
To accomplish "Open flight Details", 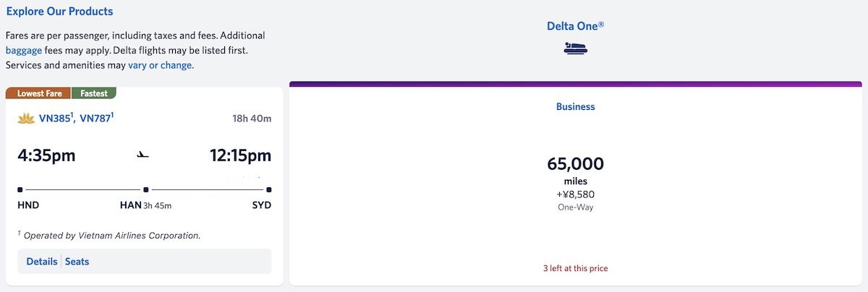I will 42,262.
